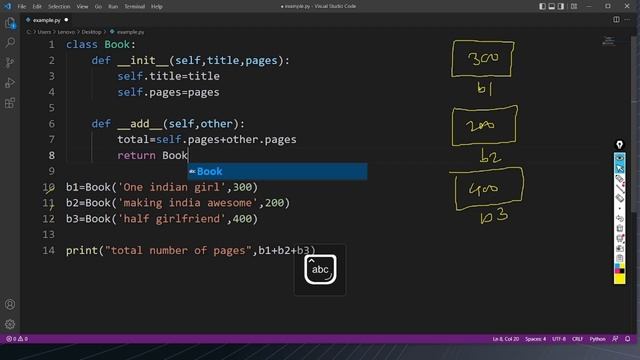Click line number 8 in the gutter
640x360 pixels.
pos(51,156)
